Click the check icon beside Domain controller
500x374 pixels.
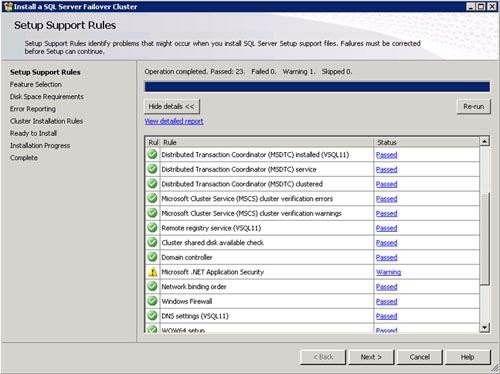pos(152,257)
